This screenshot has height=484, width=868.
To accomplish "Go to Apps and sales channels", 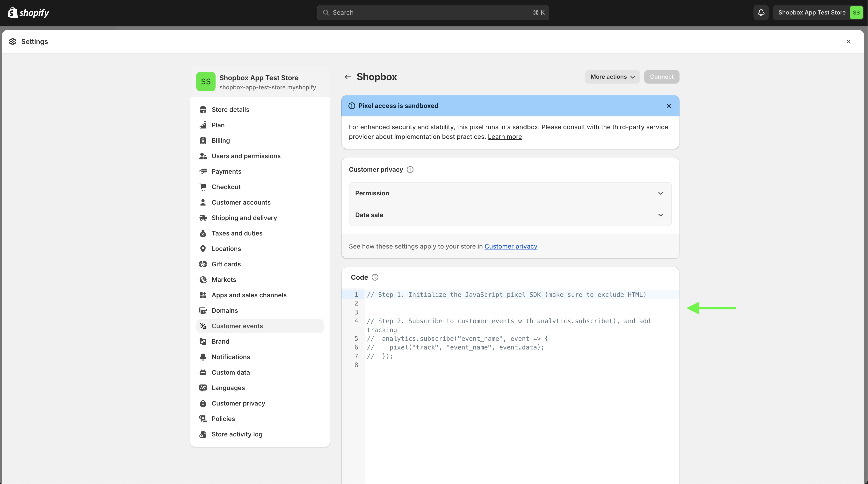I will tap(249, 295).
